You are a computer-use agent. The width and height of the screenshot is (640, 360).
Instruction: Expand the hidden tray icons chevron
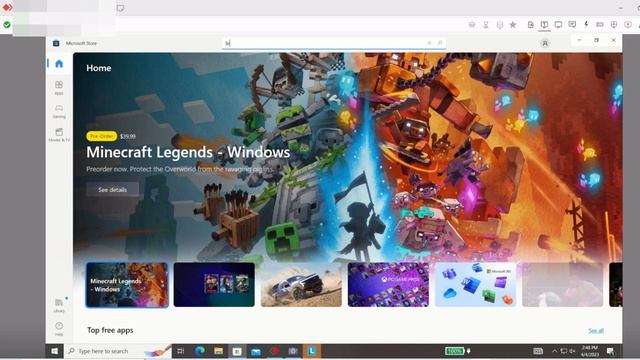(554, 351)
